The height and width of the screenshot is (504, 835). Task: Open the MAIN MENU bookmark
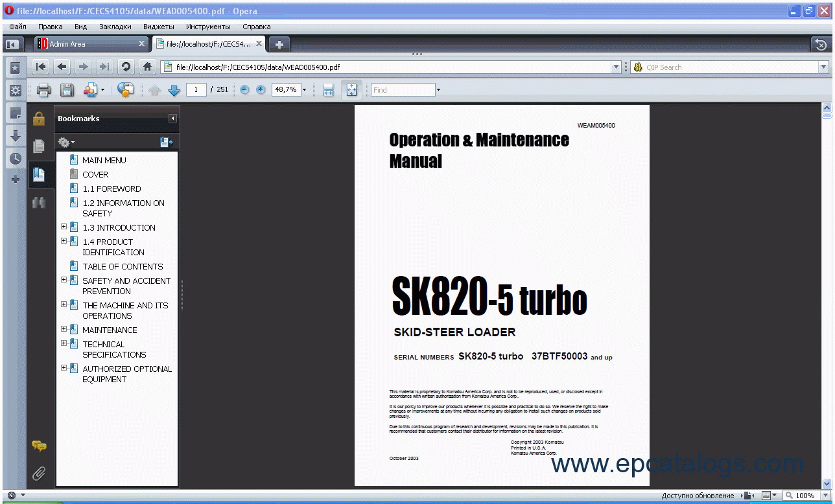(x=104, y=160)
